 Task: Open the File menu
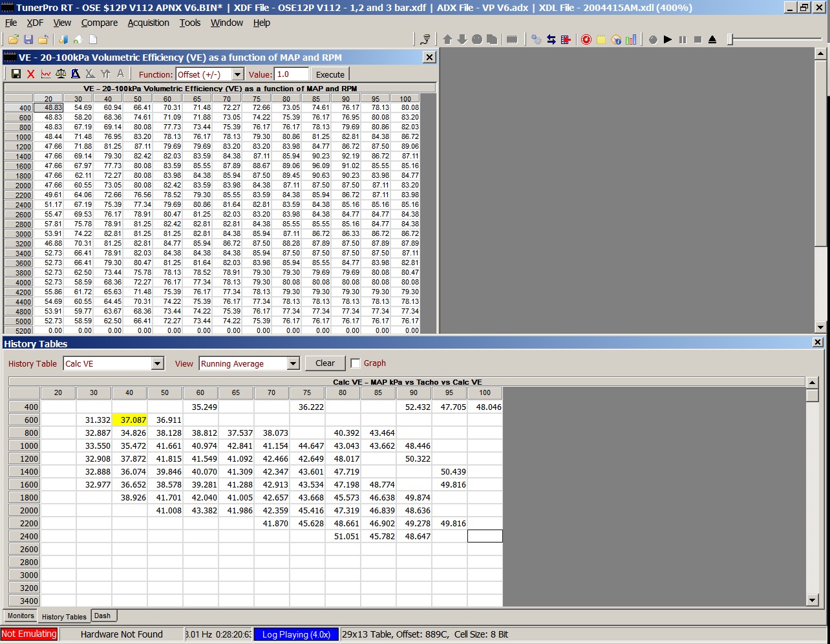click(11, 23)
